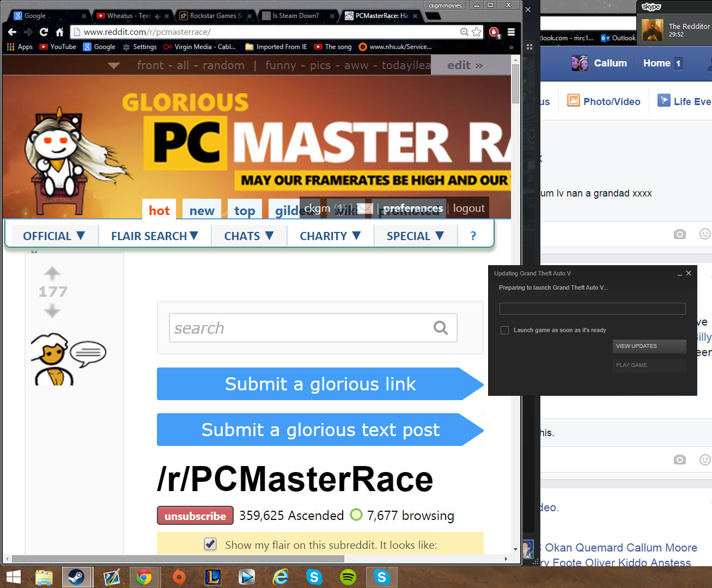The image size is (712, 588).
Task: Open the CHARITY dropdown menu
Action: [330, 236]
